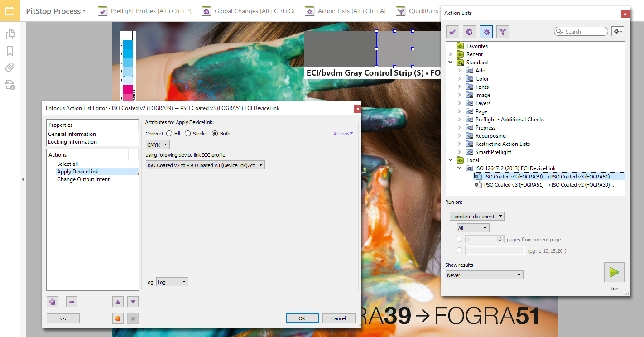Screen dimensions: 644x337
Task: Select the Stroke radio button
Action: tap(187, 134)
